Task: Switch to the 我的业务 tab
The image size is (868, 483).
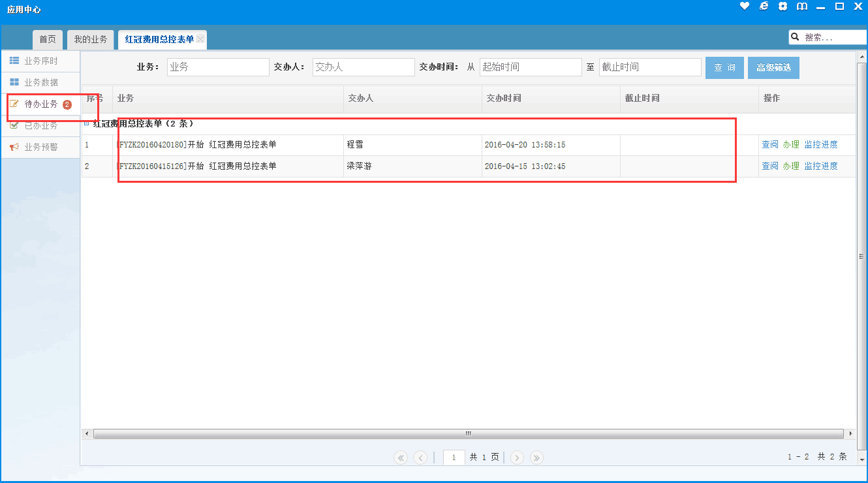Action: 91,39
